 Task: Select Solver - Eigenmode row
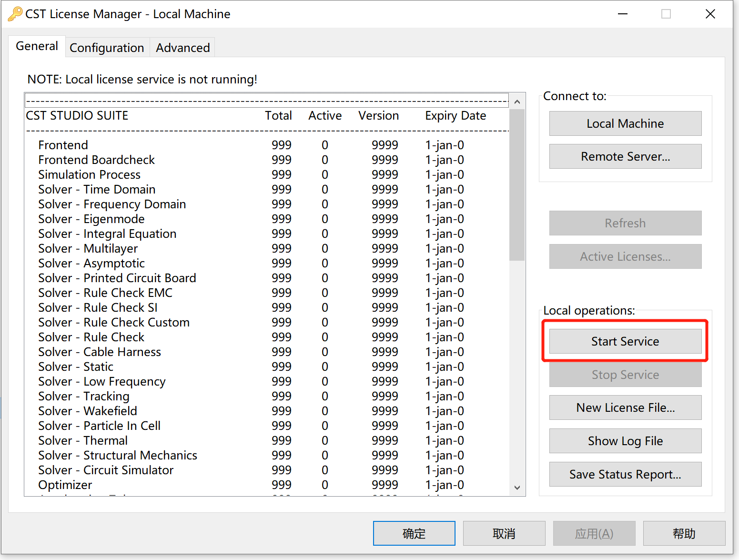(267, 219)
